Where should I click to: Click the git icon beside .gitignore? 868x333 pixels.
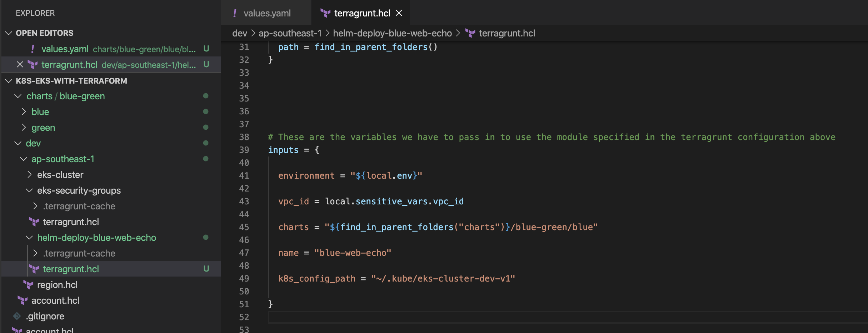pos(17,316)
